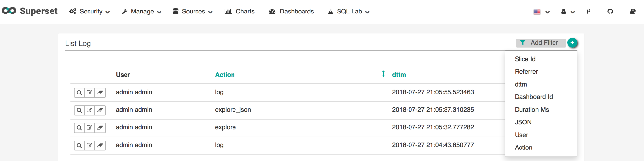Delete the explore row record
Viewport: 644px width, 161px height.
pos(100,128)
